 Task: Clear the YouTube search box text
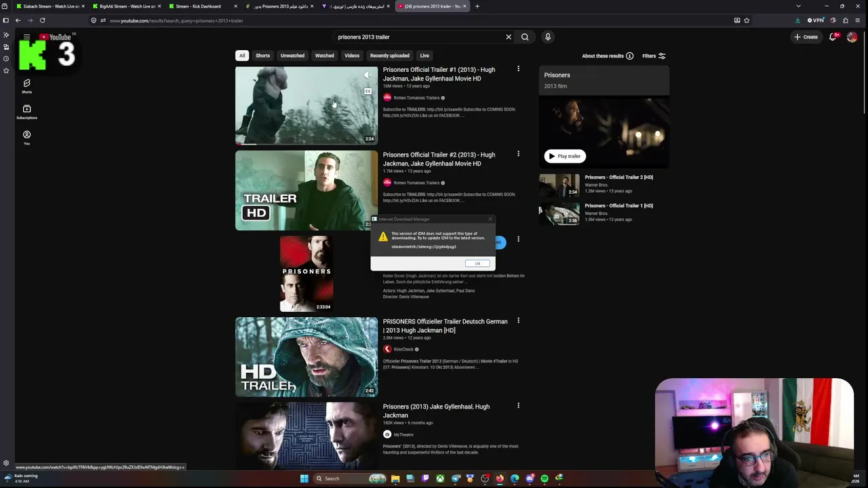(509, 37)
